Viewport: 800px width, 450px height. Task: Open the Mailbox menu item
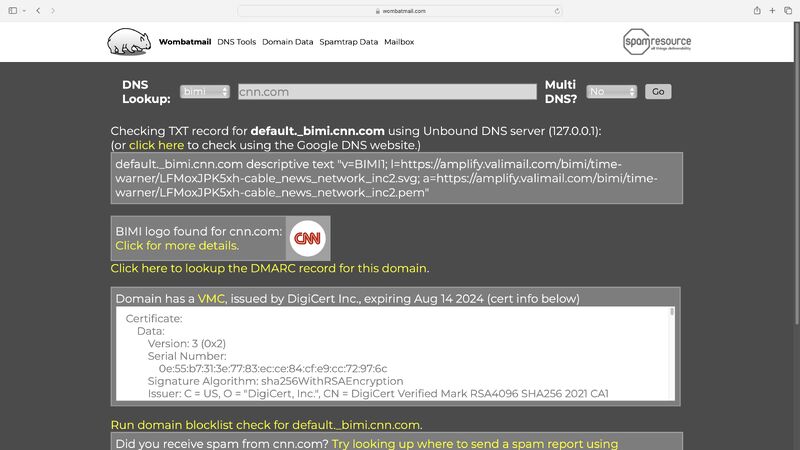(399, 42)
